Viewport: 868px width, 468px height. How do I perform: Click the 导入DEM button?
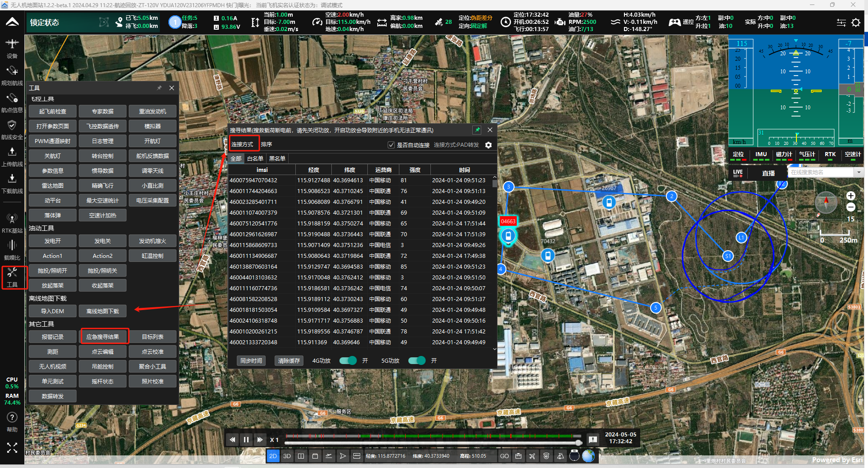click(53, 311)
